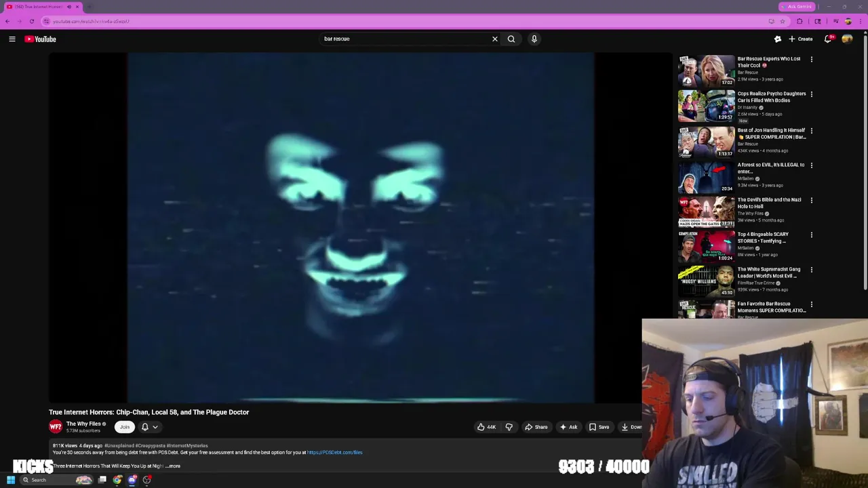Open "Bar Rescue Experts Who Lost Their Cool" thumbnail
Screen dimensions: 868x488
tap(707, 70)
